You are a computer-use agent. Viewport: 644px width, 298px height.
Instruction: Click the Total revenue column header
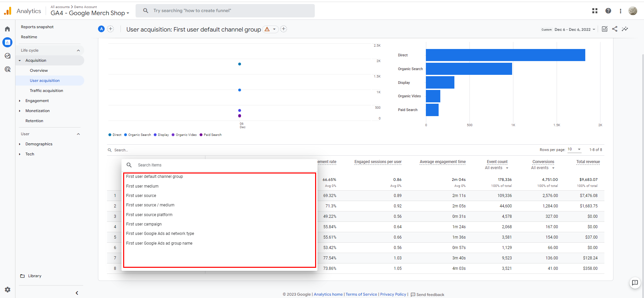click(588, 162)
